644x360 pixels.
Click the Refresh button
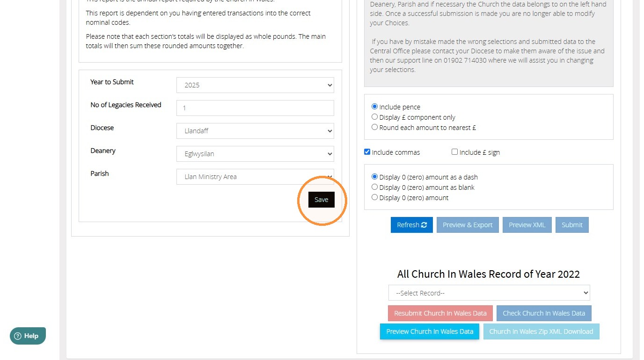click(x=412, y=225)
